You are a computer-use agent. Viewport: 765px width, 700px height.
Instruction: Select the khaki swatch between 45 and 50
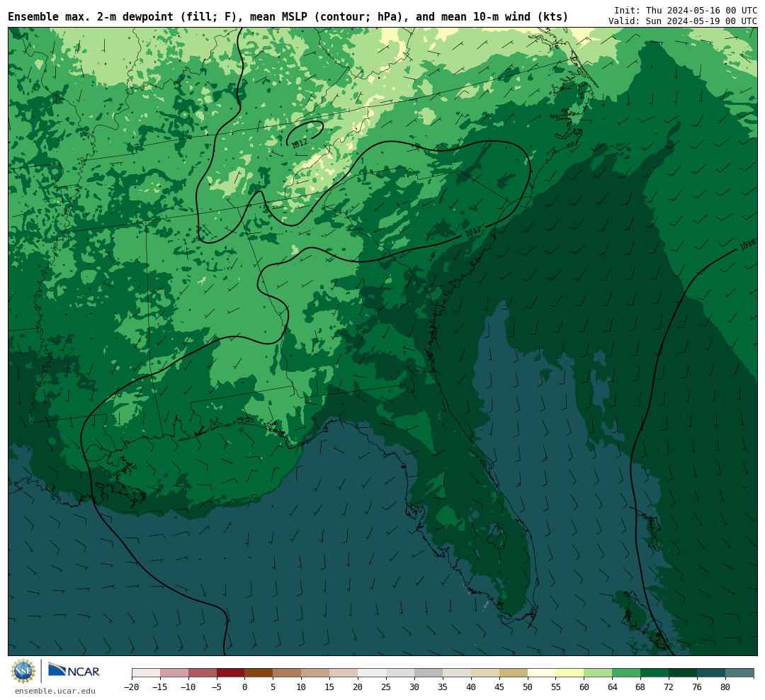pyautogui.click(x=514, y=672)
